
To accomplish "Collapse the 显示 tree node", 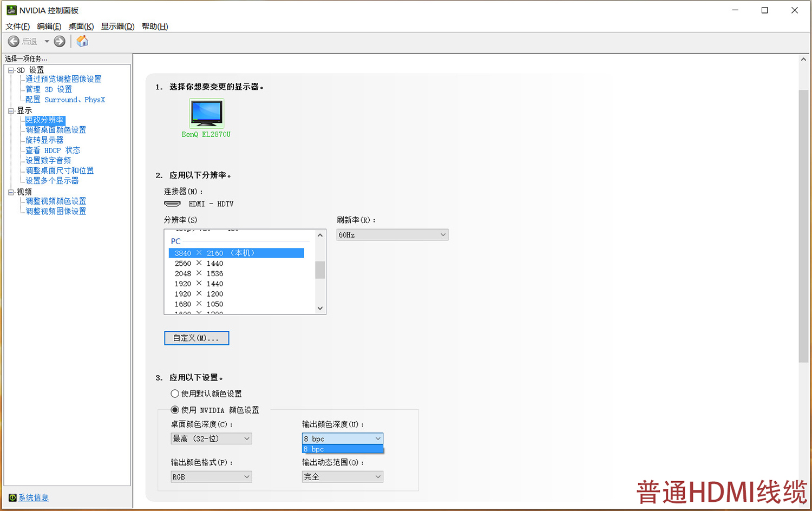I will [x=11, y=111].
